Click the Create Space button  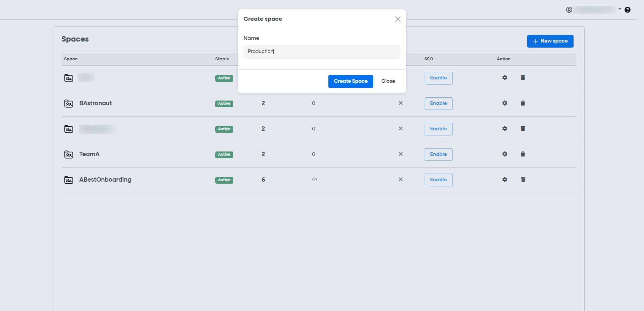pos(351,81)
